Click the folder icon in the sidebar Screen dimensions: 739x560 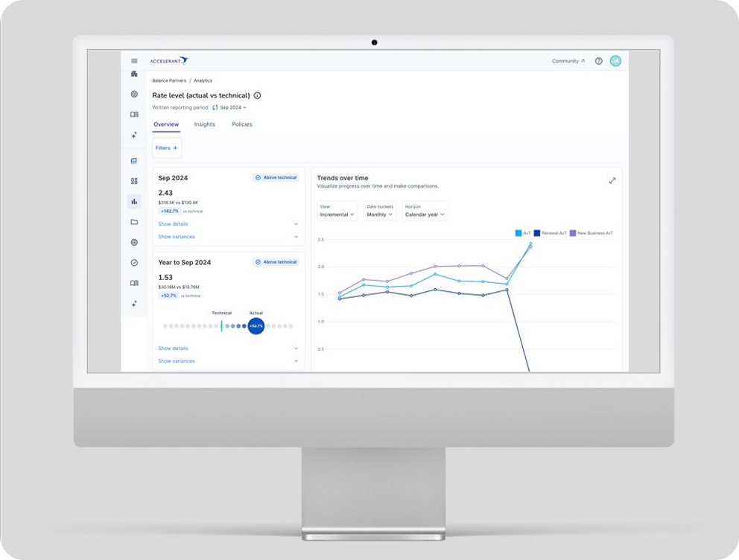[134, 222]
